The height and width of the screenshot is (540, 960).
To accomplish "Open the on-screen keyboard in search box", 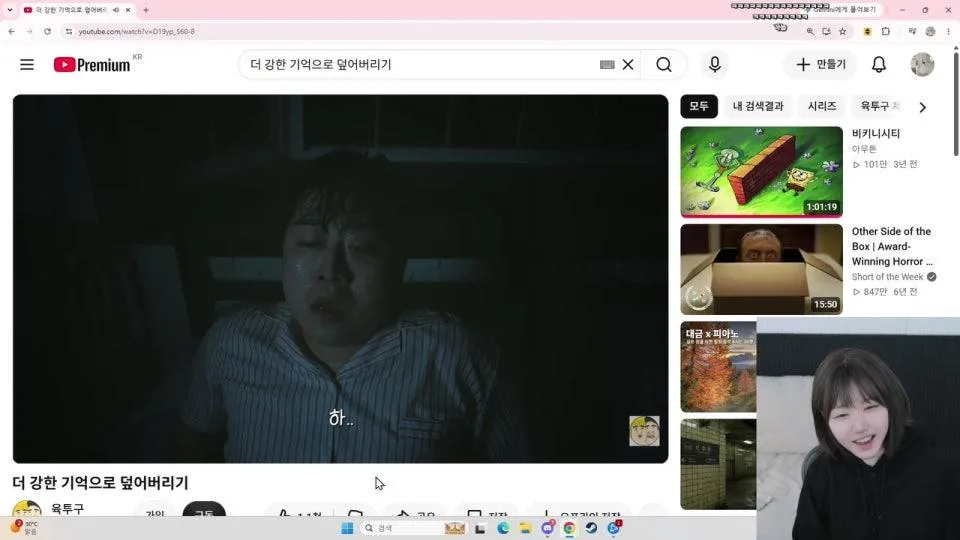I will pyautogui.click(x=607, y=64).
